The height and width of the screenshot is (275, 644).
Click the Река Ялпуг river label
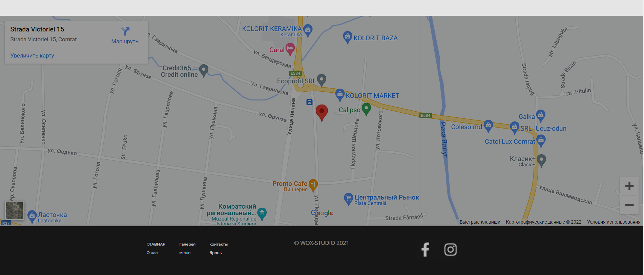point(444,139)
